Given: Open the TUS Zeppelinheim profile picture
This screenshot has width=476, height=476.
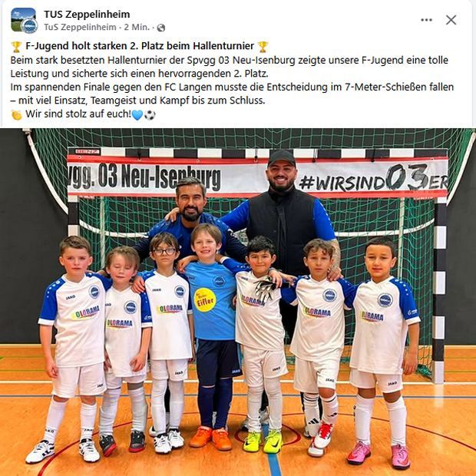Looking at the screenshot, I should 24,20.
